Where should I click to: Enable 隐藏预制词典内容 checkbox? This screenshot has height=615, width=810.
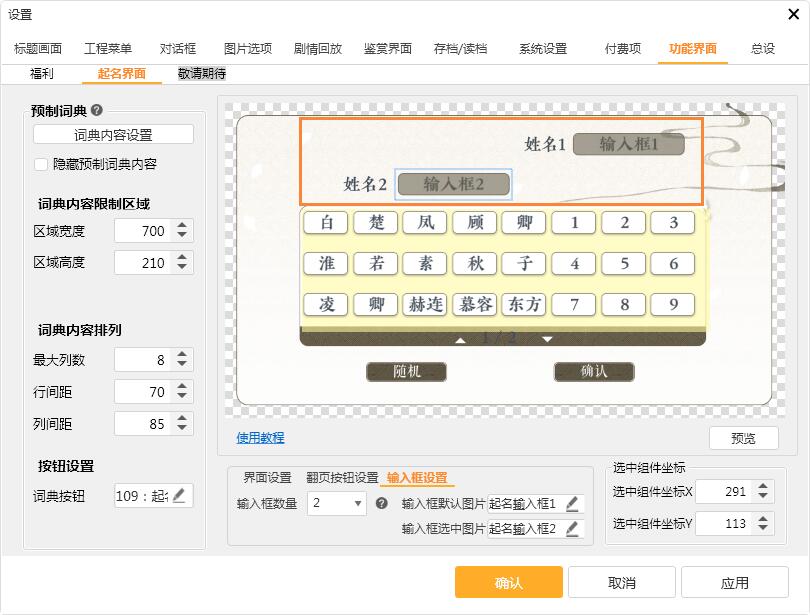pyautogui.click(x=41, y=164)
